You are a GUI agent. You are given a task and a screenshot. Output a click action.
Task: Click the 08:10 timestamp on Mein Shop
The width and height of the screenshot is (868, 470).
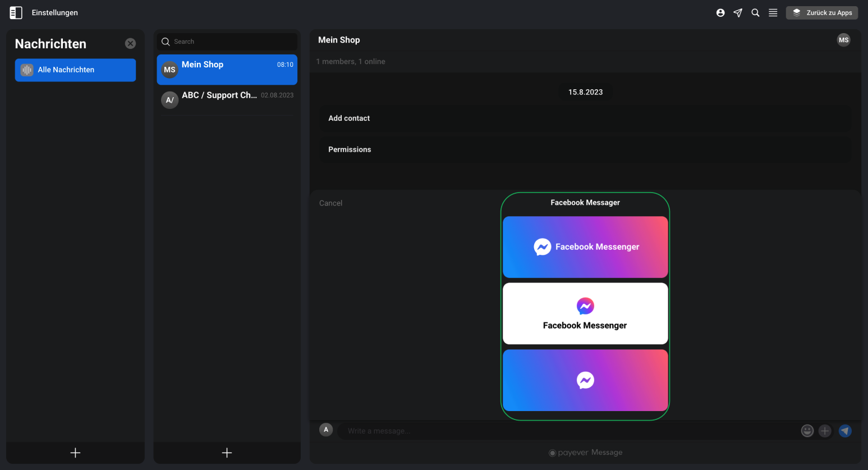click(x=285, y=65)
